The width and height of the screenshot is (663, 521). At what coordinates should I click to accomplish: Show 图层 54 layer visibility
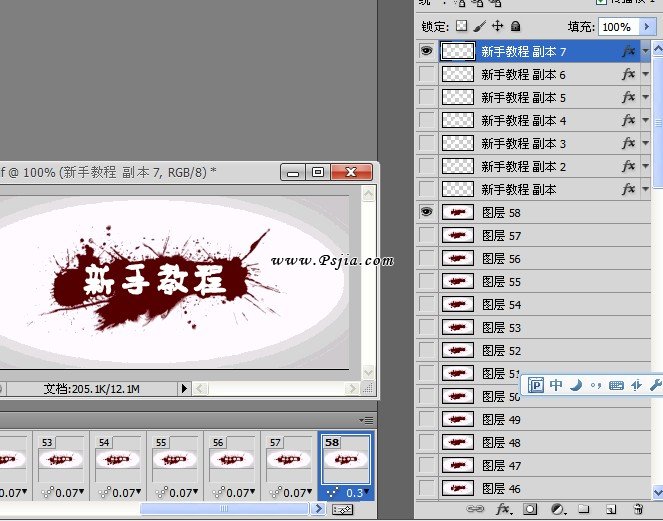pos(427,304)
